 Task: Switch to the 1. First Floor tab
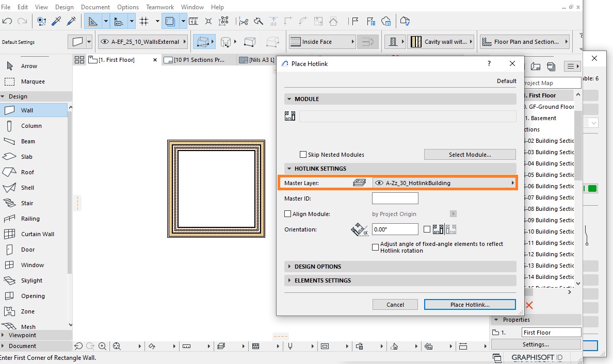coord(117,60)
